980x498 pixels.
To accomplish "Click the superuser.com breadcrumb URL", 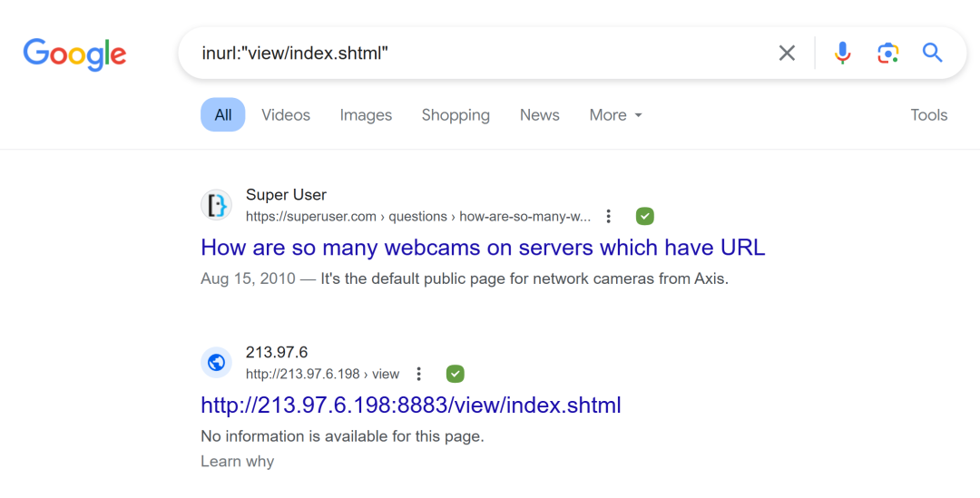I will 417,216.
